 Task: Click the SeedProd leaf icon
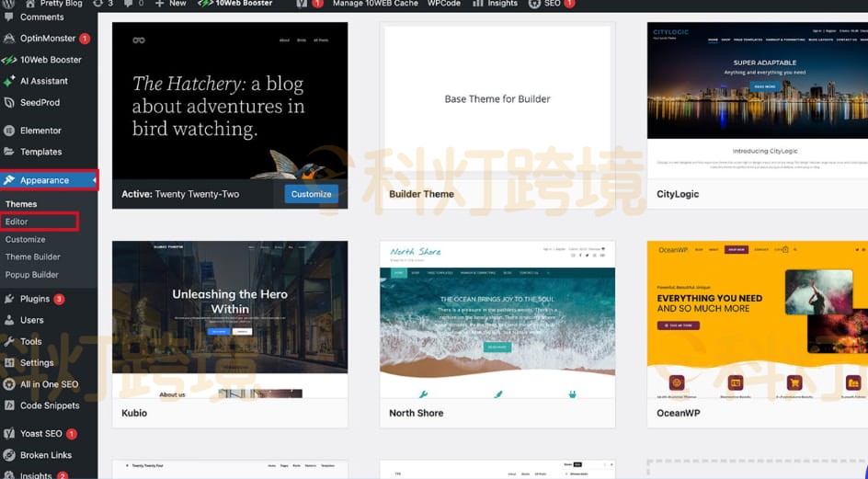[x=9, y=102]
